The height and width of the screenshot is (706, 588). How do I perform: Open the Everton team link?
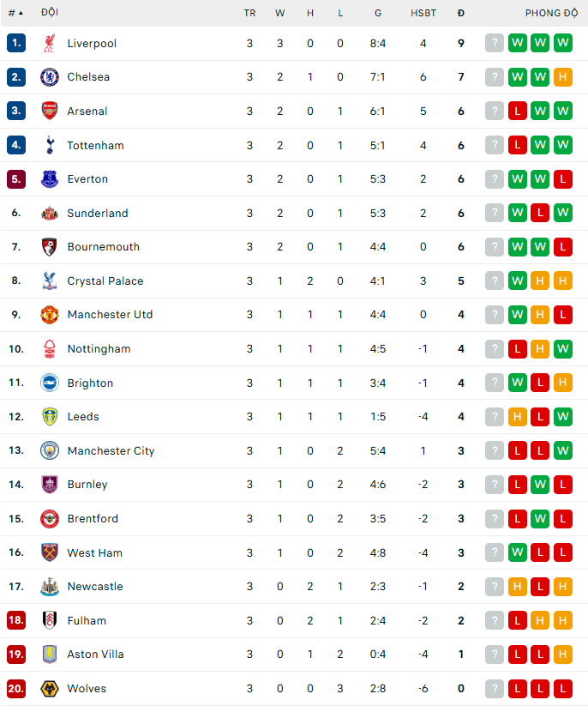click(x=87, y=179)
